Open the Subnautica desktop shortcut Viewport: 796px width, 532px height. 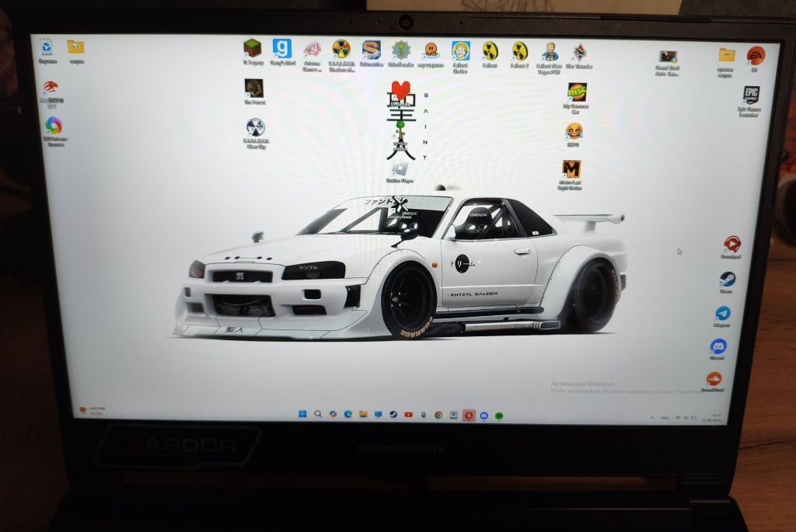pyautogui.click(x=371, y=54)
